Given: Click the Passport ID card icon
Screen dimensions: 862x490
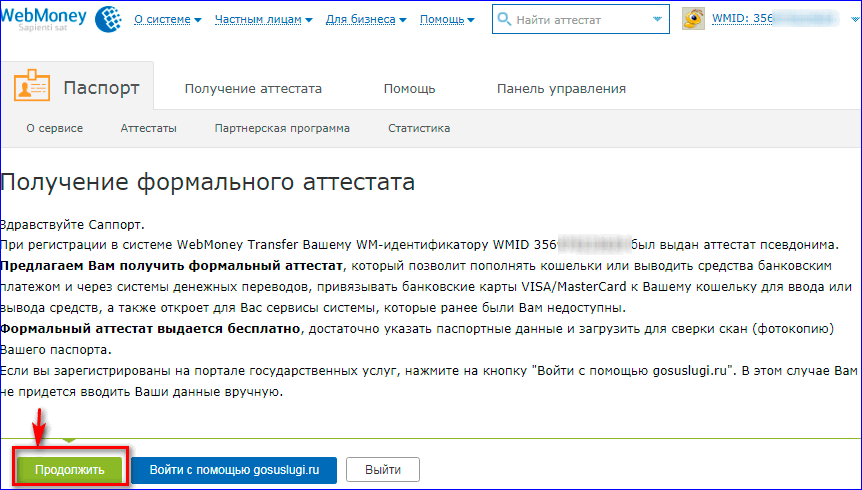Looking at the screenshot, I should [32, 88].
